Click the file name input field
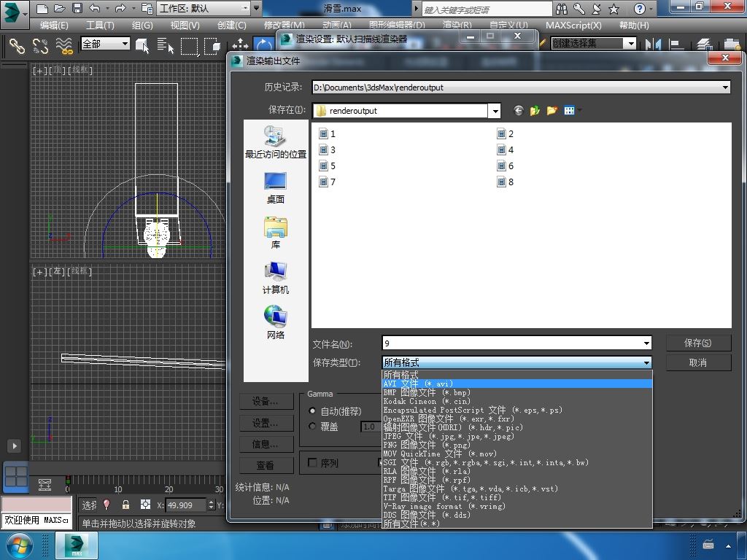Screen dimensions: 747x560 [512, 343]
